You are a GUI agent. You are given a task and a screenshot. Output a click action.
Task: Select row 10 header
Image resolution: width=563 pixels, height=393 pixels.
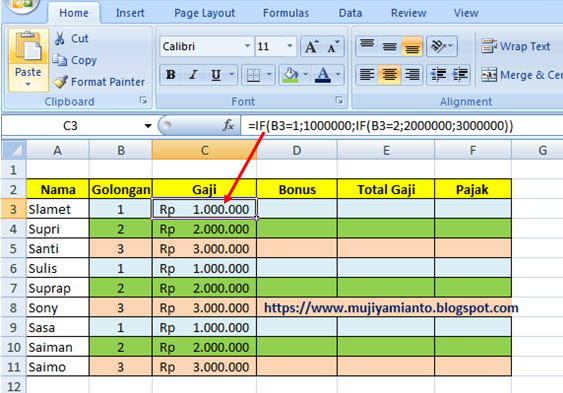[14, 347]
